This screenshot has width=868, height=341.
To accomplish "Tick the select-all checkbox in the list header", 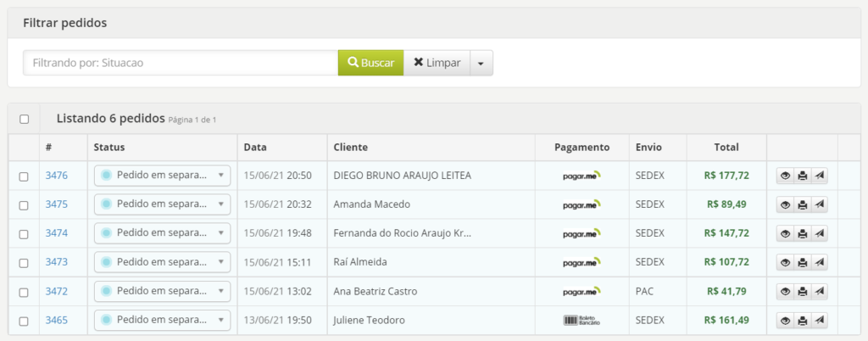I will tap(24, 119).
